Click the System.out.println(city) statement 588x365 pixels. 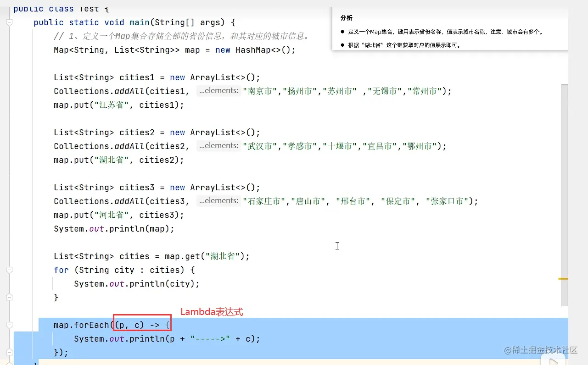137,283
